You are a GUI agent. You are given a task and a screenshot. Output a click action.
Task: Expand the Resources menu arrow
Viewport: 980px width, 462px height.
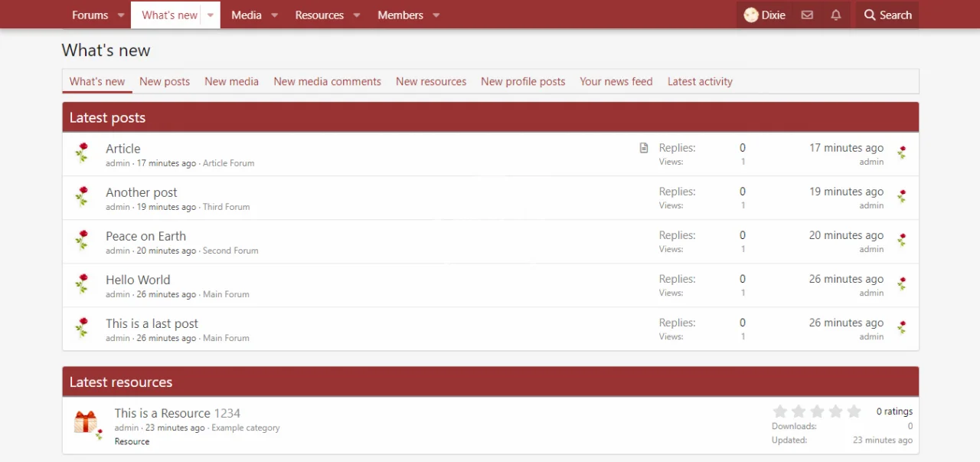(x=357, y=15)
